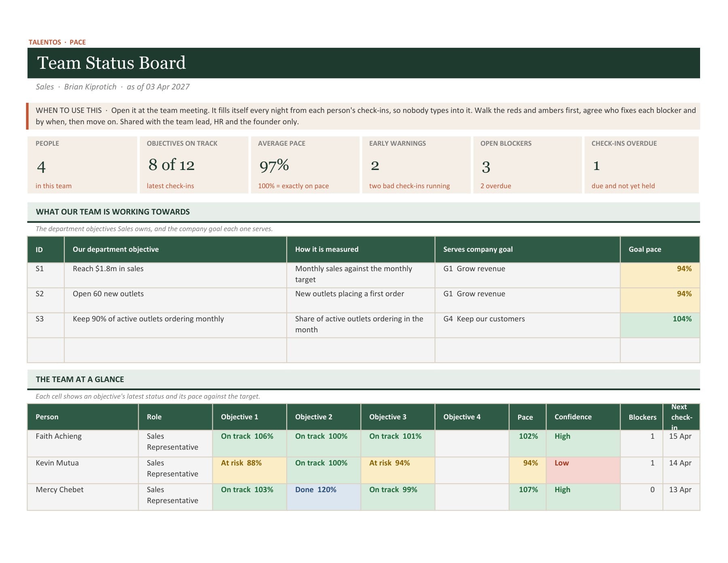Image resolution: width=728 pixels, height=563 pixels.
Task: Click the subtitle naming Brian Kiprotich
Action: pyautogui.click(x=112, y=87)
